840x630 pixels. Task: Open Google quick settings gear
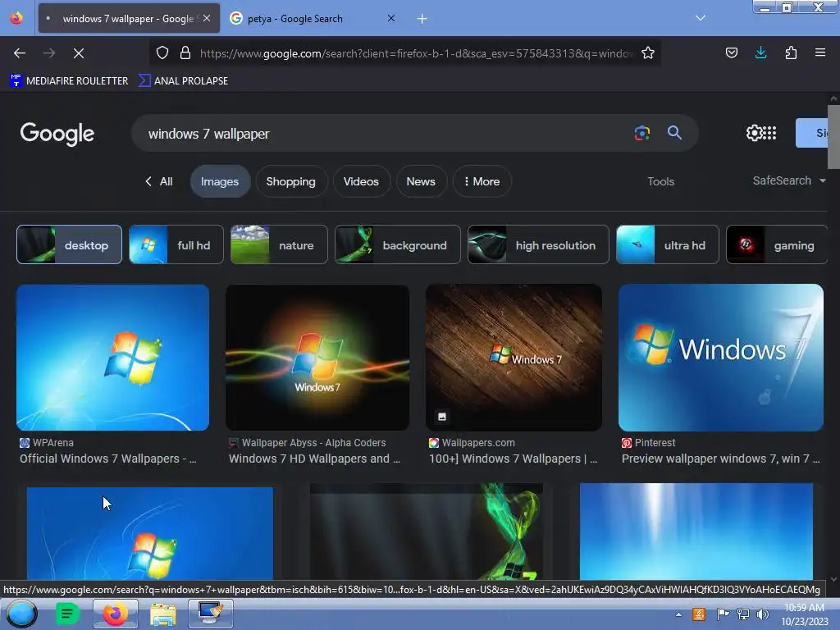754,133
